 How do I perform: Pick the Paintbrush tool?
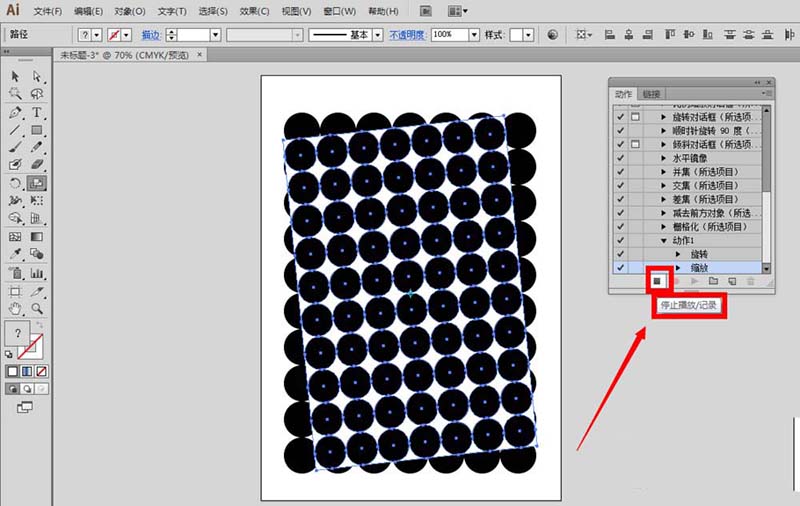[16, 147]
